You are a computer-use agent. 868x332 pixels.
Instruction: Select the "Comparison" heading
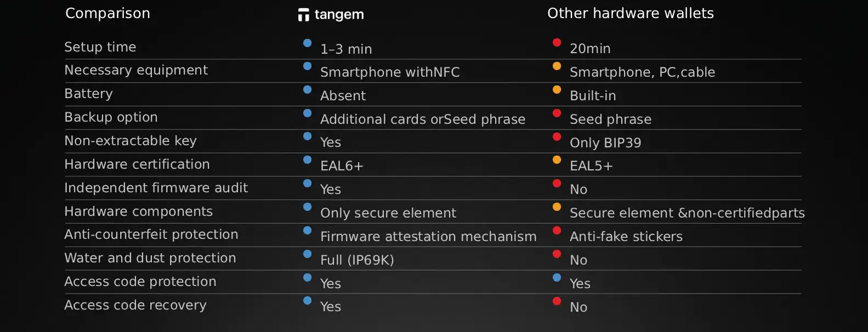[107, 13]
